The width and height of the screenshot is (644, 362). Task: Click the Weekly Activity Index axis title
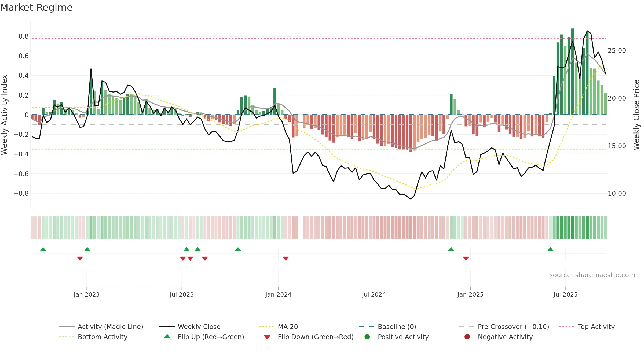click(5, 115)
